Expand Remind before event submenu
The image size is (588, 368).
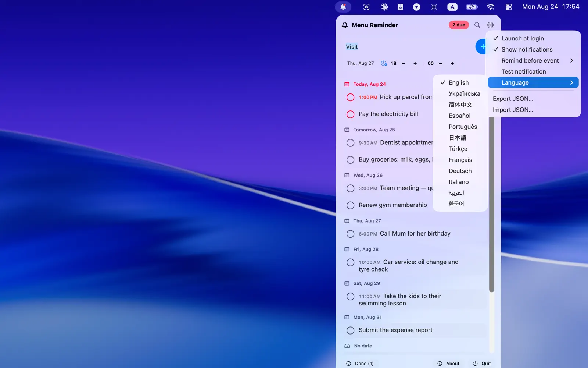533,60
